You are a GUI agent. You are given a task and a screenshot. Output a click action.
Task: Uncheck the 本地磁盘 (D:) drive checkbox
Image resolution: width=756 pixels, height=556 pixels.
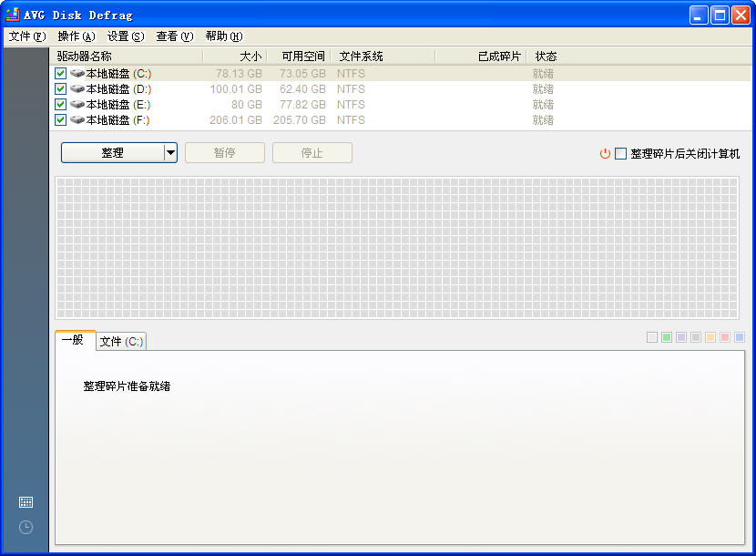pyautogui.click(x=60, y=88)
